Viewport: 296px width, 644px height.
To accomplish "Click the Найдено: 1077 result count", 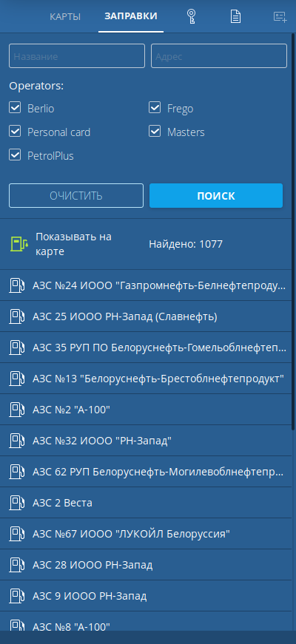I will [186, 245].
